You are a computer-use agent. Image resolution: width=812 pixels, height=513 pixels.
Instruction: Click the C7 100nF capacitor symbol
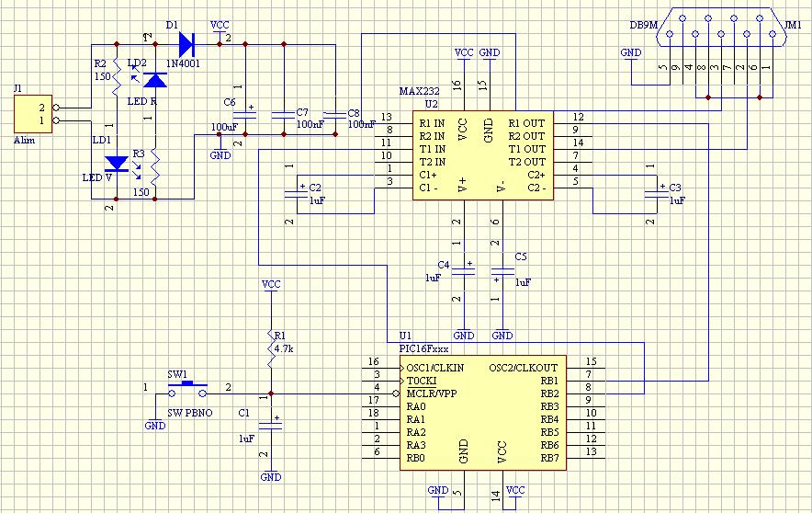pyautogui.click(x=284, y=115)
